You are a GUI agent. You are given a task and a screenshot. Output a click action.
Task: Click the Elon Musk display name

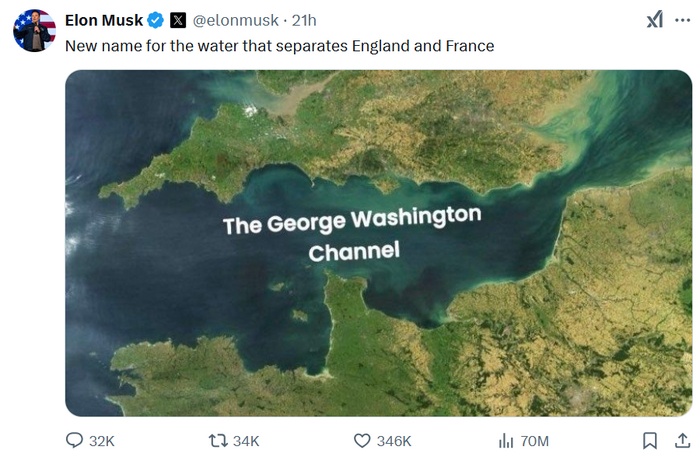click(104, 20)
